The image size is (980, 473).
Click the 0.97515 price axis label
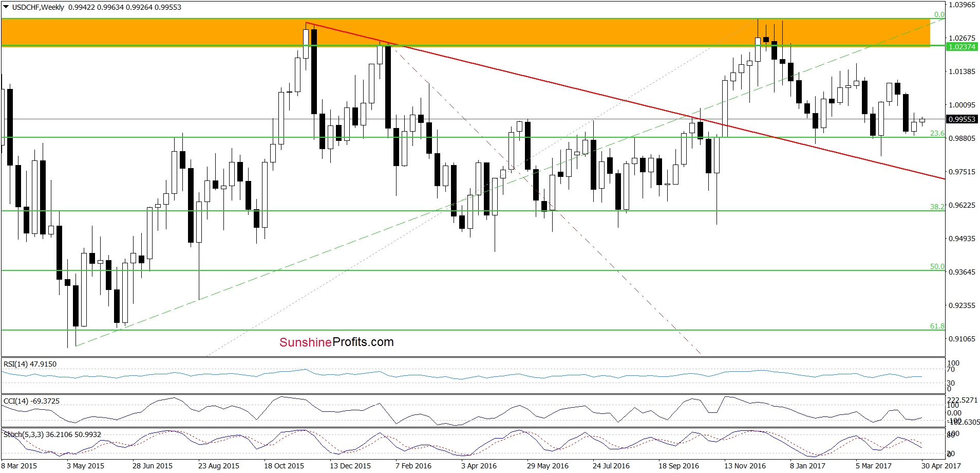[962, 172]
